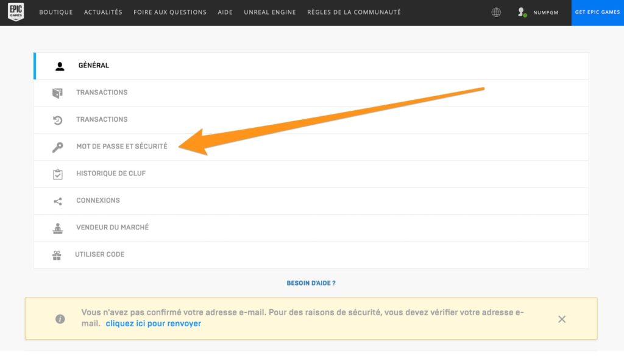Click the gift icon for Utiliser Code
This screenshot has width=624, height=364.
click(x=57, y=255)
